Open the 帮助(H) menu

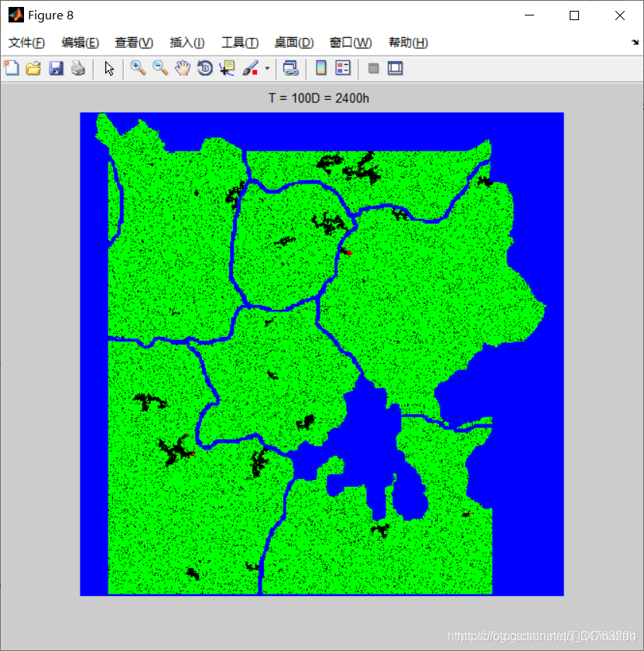408,43
